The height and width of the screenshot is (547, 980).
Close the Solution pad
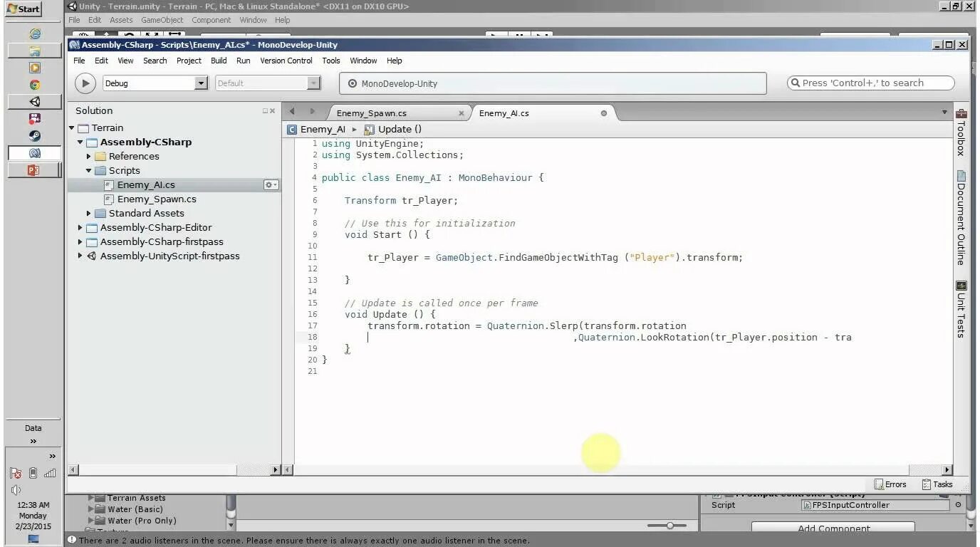pyautogui.click(x=273, y=111)
